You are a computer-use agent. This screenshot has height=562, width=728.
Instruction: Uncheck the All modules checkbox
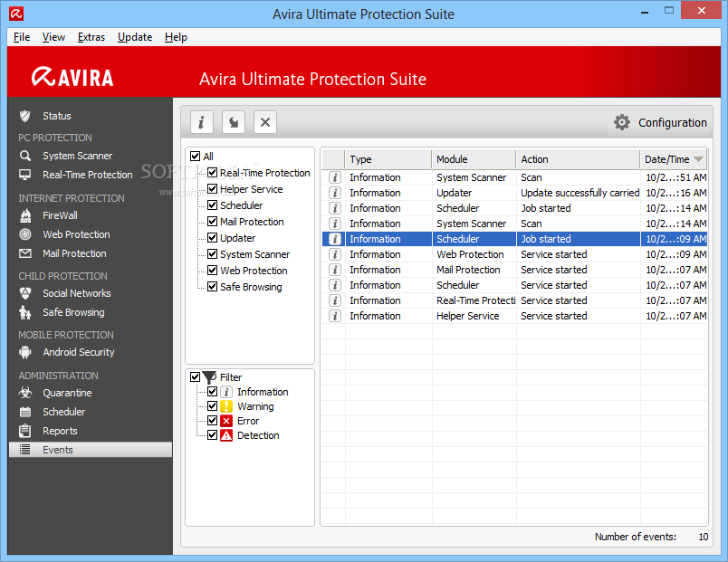coord(195,157)
